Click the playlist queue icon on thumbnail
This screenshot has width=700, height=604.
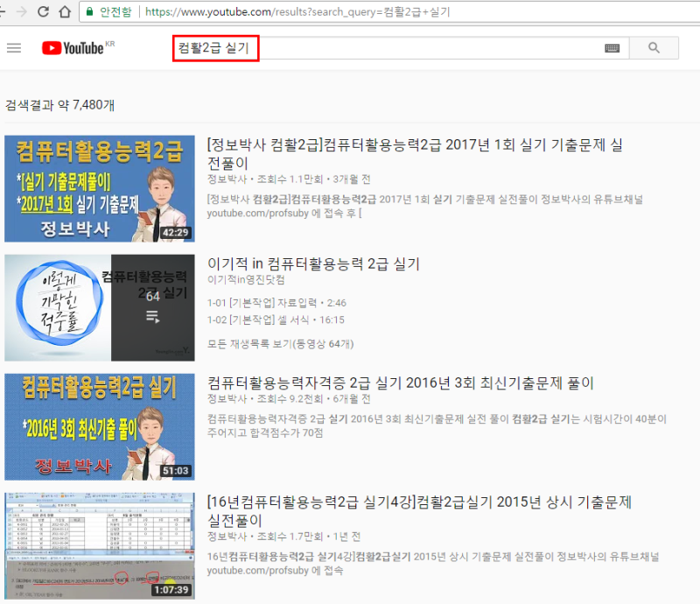(152, 317)
